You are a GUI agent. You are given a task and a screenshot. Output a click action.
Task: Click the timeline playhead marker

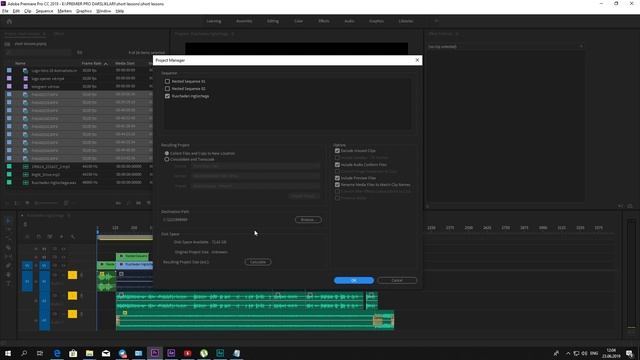click(x=98, y=232)
